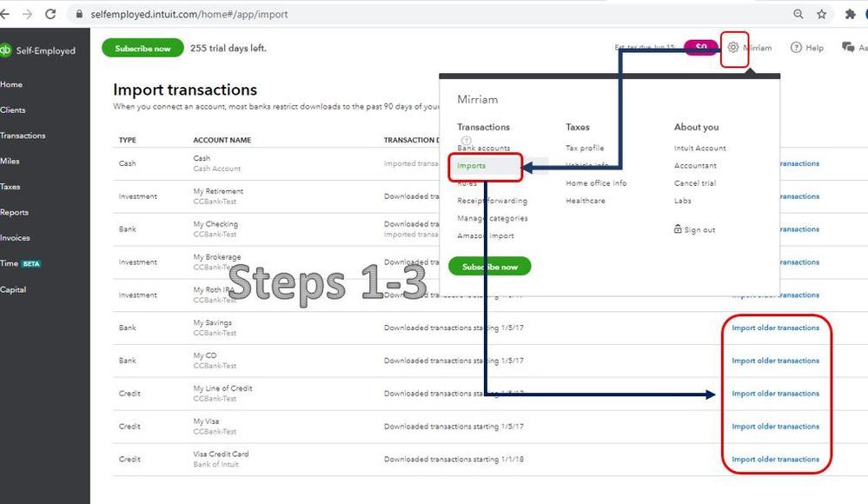This screenshot has width=868, height=504.
Task: Bookmark page with star icon
Action: pos(821,14)
